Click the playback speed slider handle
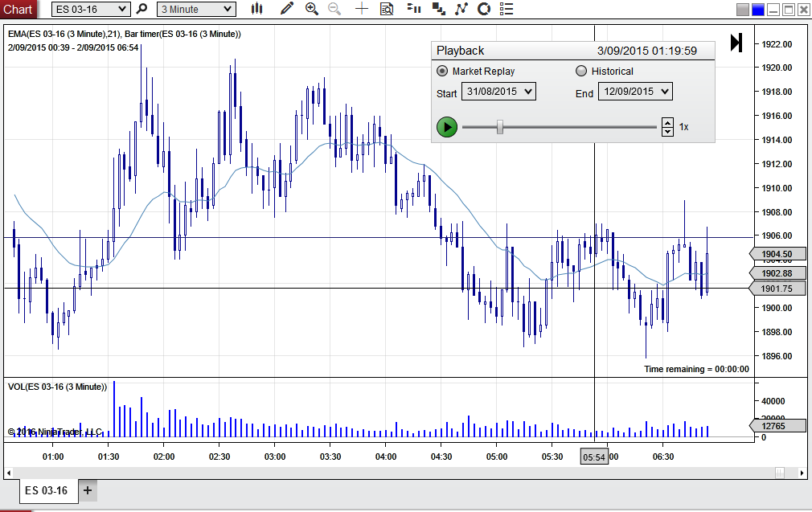Image resolution: width=812 pixels, height=512 pixels. 500,127
